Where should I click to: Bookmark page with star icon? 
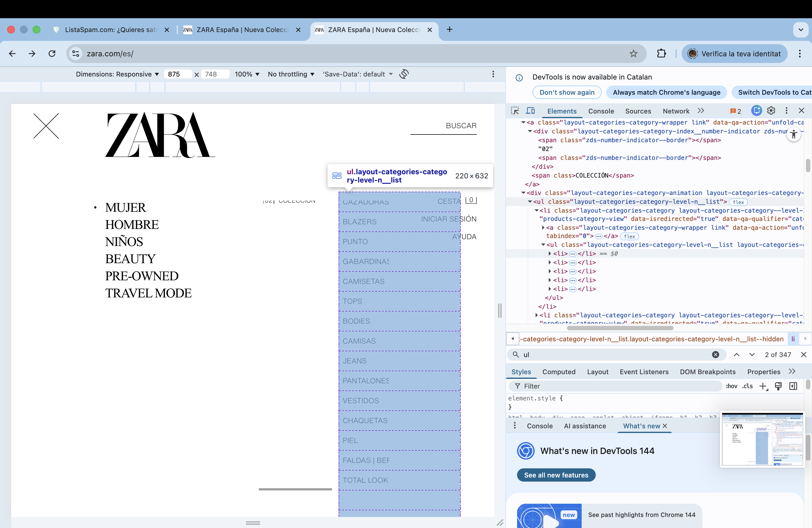[633, 54]
